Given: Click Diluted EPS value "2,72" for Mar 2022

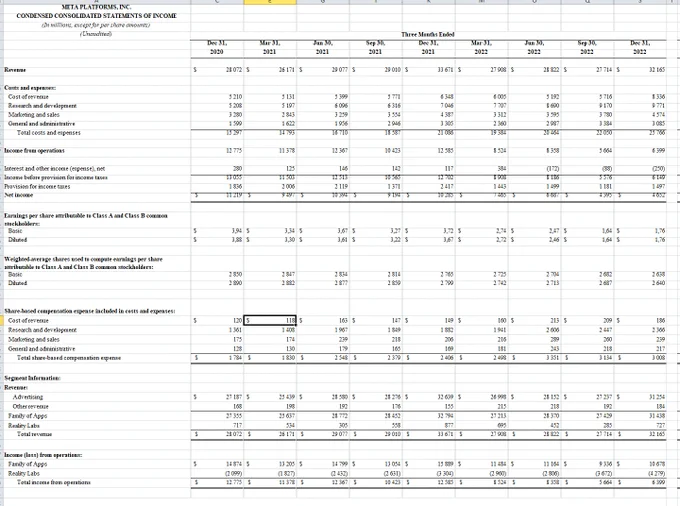Looking at the screenshot, I should click(x=501, y=240).
